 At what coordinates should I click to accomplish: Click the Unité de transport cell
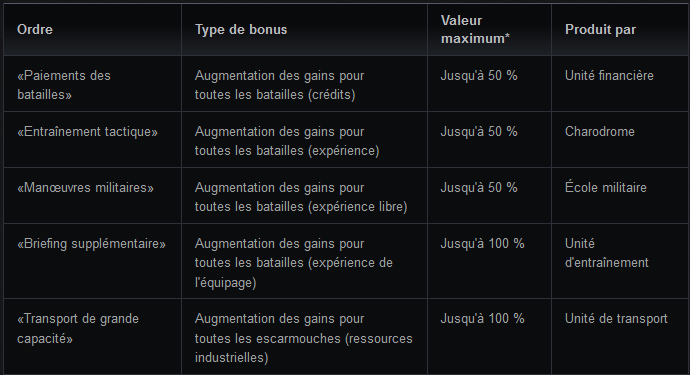pos(616,319)
